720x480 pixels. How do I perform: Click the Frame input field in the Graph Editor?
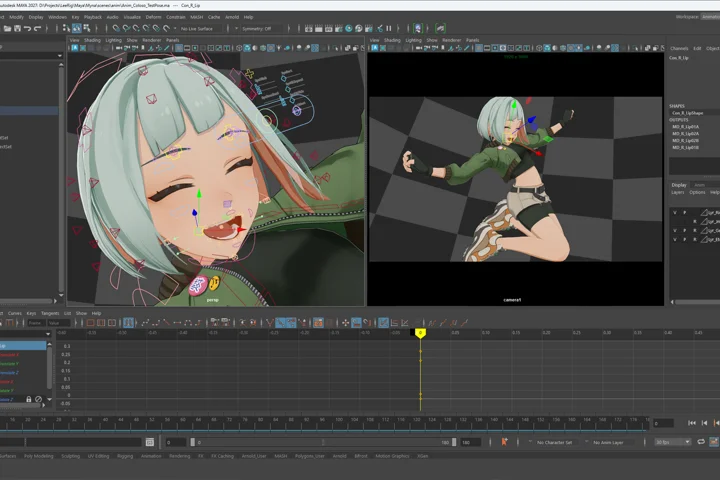coord(35,323)
